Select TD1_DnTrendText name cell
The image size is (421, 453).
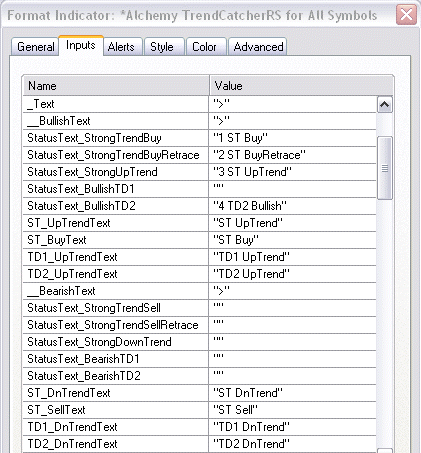click(116, 427)
